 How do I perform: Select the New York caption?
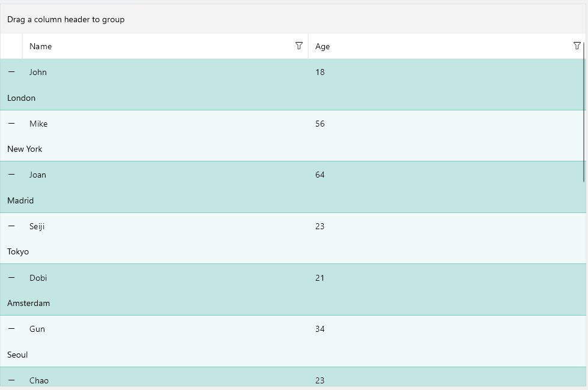tap(25, 149)
